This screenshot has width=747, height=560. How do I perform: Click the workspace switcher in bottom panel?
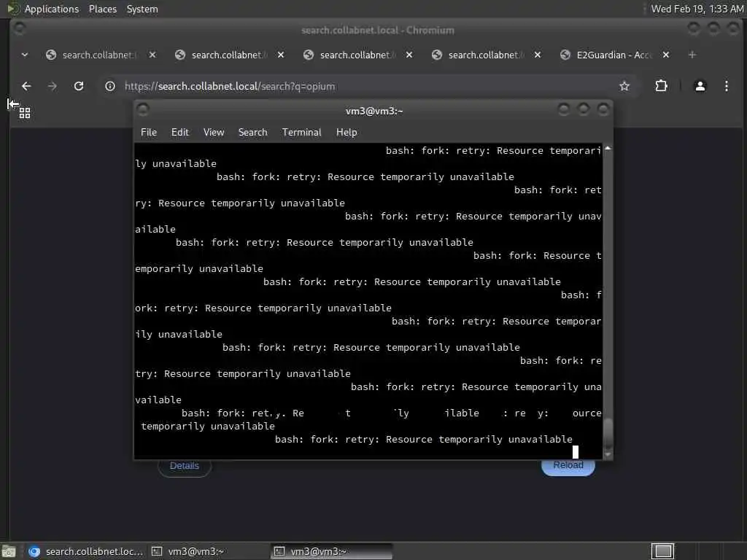pyautogui.click(x=662, y=551)
